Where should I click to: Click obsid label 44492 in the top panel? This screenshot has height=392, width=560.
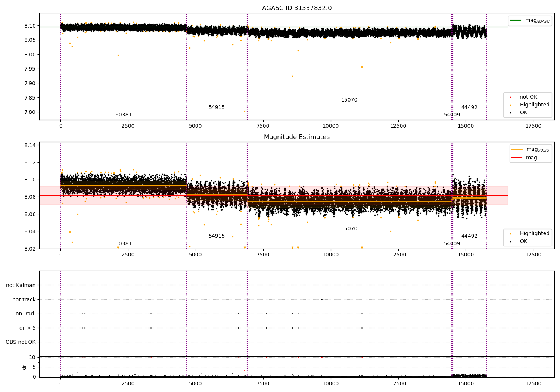[x=469, y=108]
